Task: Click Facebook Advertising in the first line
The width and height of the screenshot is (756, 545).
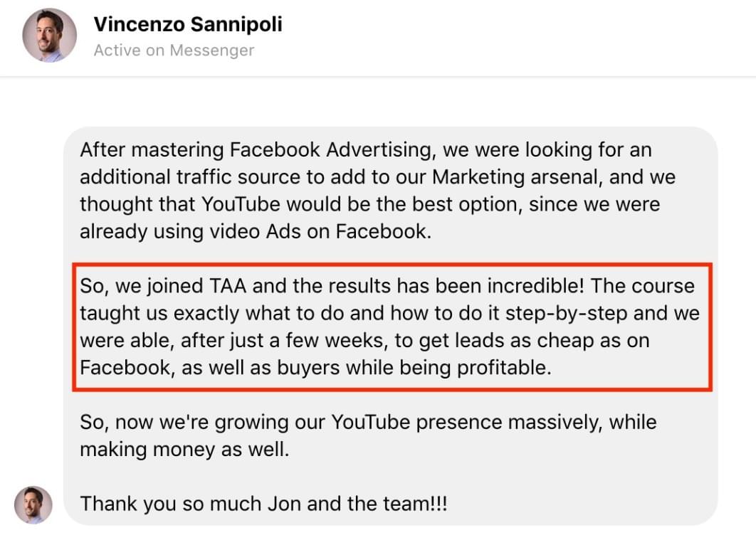Action: [331, 150]
